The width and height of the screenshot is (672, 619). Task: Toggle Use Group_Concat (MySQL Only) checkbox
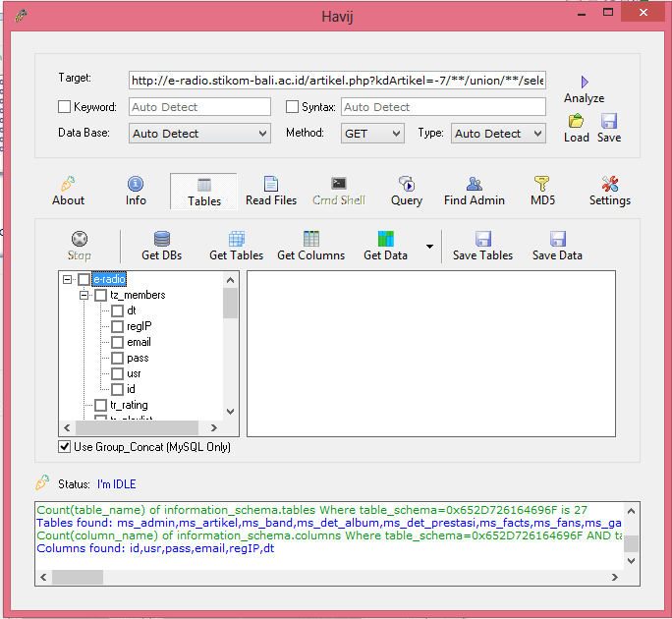click(x=64, y=447)
